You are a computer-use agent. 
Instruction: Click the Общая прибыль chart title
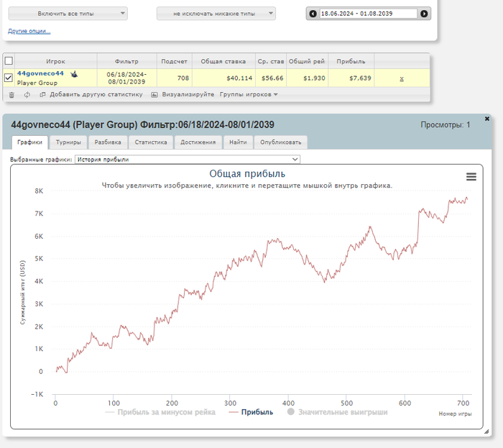point(247,173)
